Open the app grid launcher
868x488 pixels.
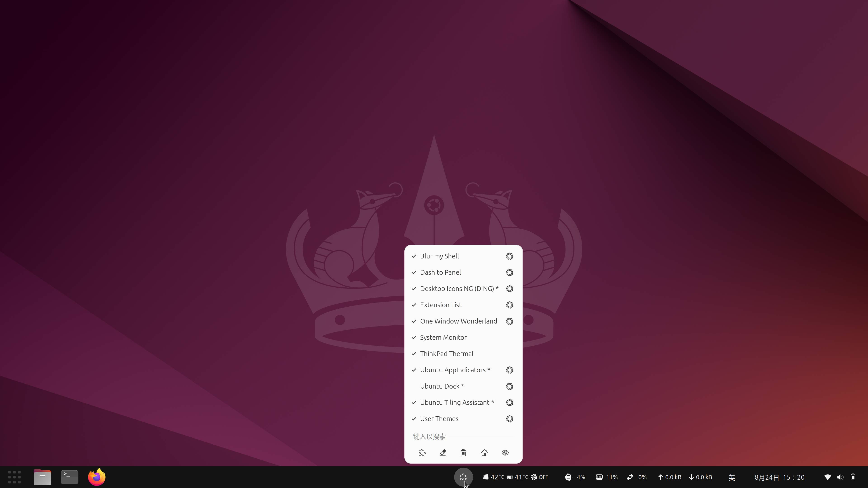(14, 477)
